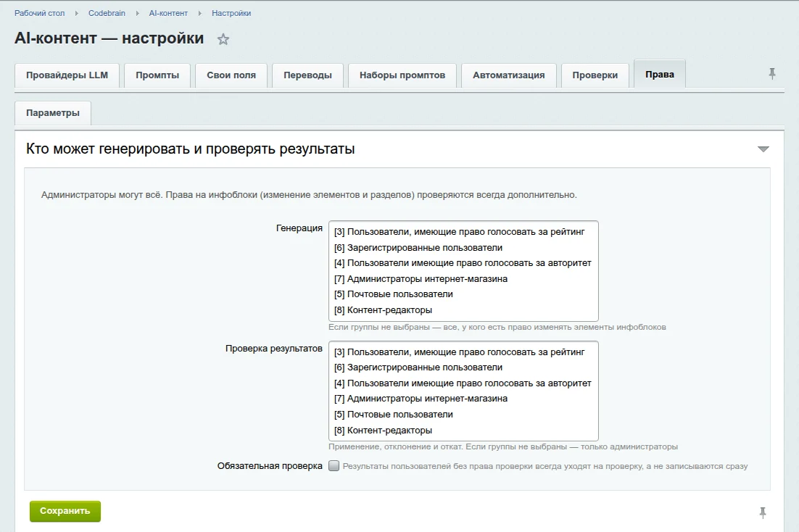
Task: Open the 'Провайдеры LLM' tab
Action: point(67,75)
